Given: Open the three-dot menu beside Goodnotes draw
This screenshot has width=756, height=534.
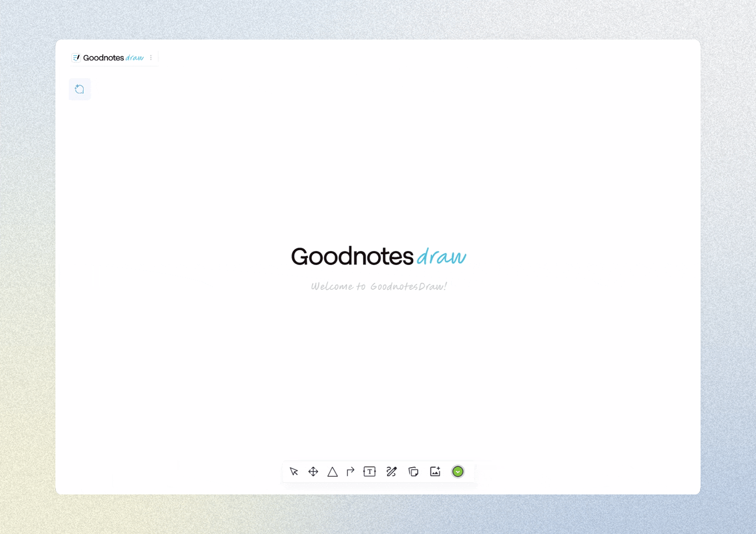Looking at the screenshot, I should point(151,58).
